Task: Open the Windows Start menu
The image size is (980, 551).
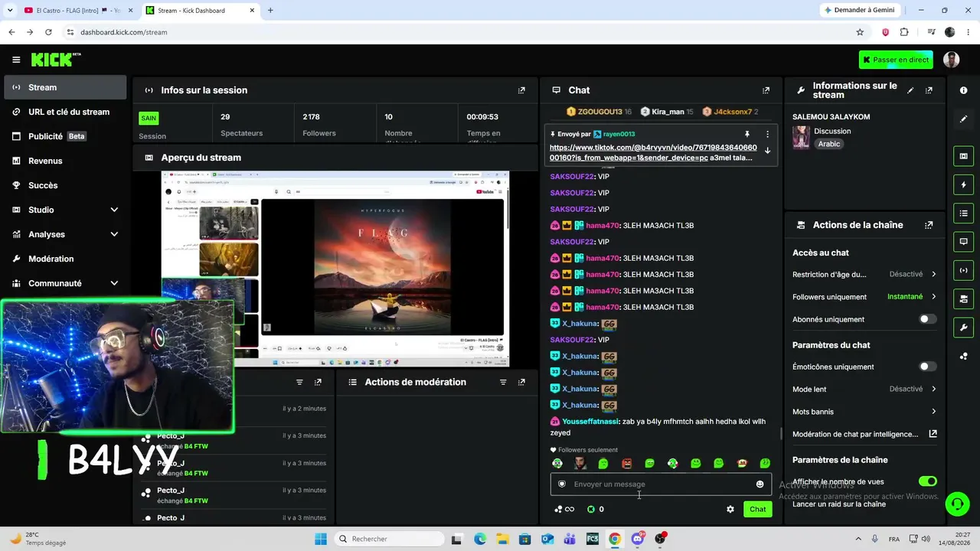Action: tap(320, 539)
